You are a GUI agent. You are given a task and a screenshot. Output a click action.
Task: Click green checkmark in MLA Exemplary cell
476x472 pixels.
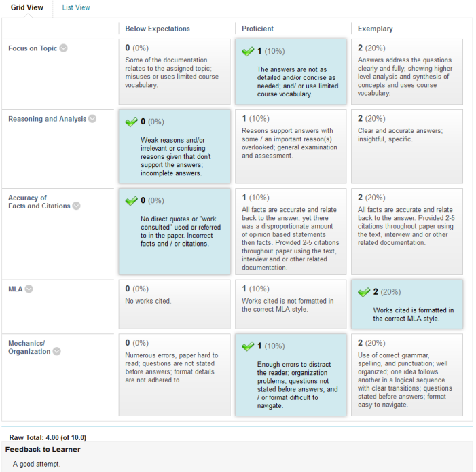tap(365, 293)
